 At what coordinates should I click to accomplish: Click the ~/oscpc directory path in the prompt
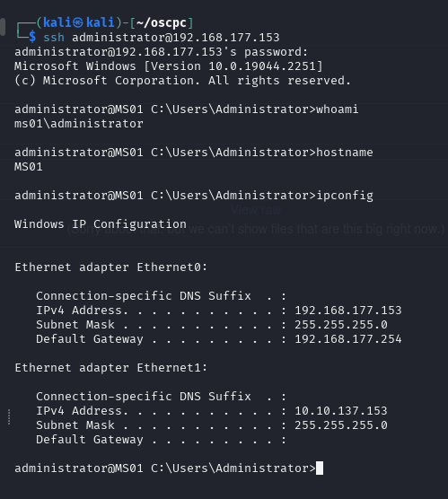(162, 22)
